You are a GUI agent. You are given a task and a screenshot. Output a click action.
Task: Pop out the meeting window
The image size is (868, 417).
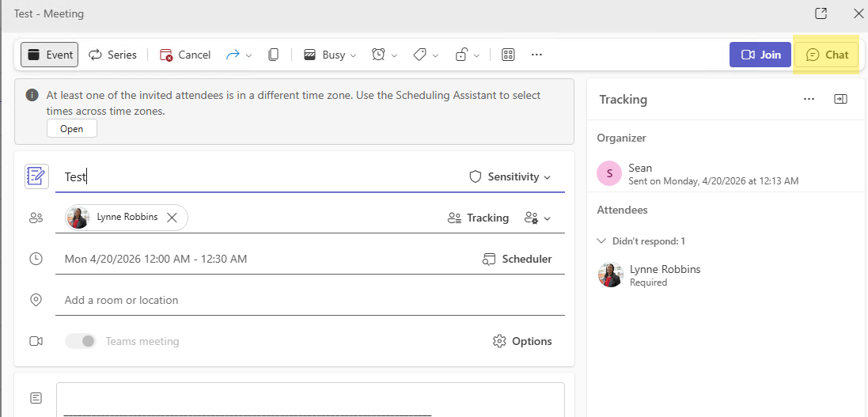coord(821,13)
